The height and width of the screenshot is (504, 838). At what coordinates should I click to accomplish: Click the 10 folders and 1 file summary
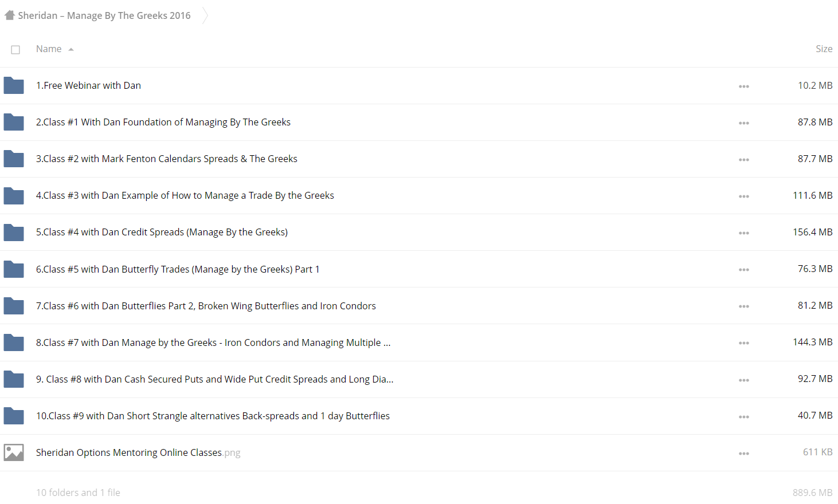tap(78, 493)
